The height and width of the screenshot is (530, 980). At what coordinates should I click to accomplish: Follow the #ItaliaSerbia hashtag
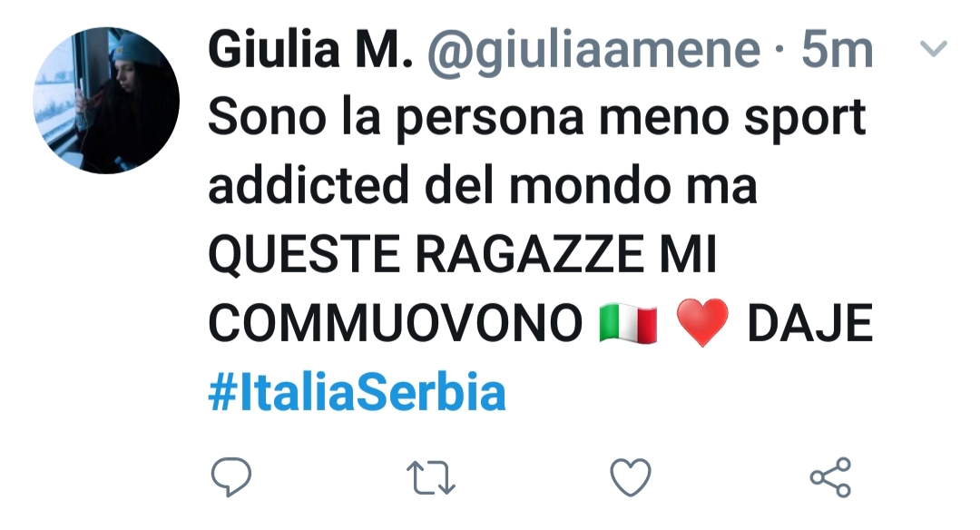coord(357,393)
